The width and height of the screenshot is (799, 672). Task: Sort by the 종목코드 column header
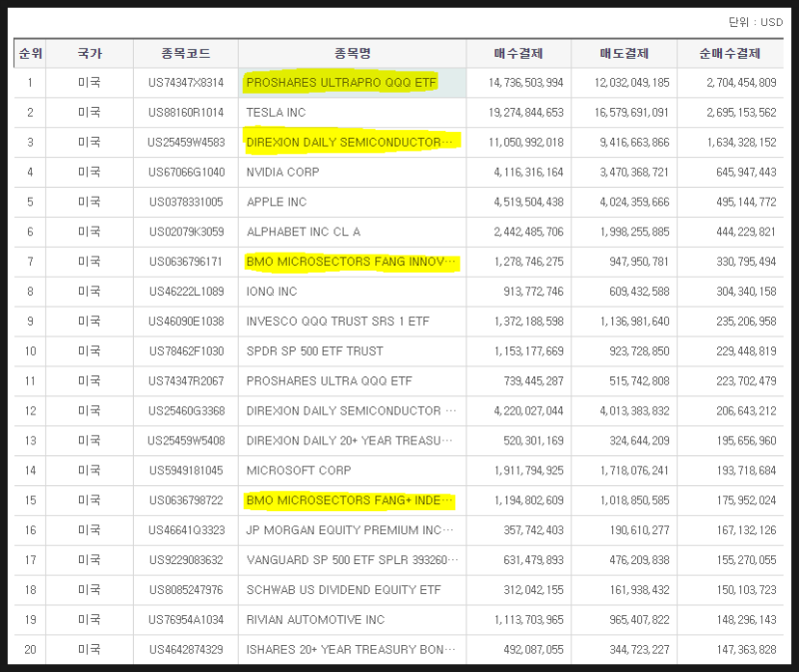click(183, 53)
